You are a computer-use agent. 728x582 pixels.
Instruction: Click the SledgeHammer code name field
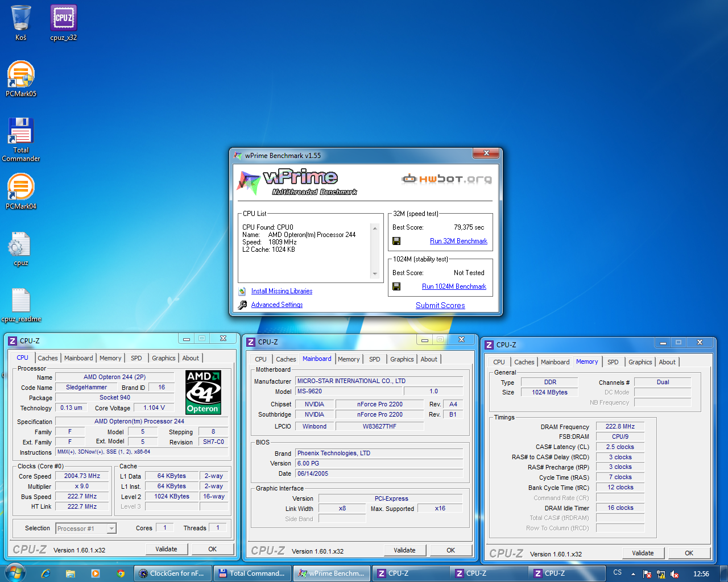pyautogui.click(x=86, y=387)
